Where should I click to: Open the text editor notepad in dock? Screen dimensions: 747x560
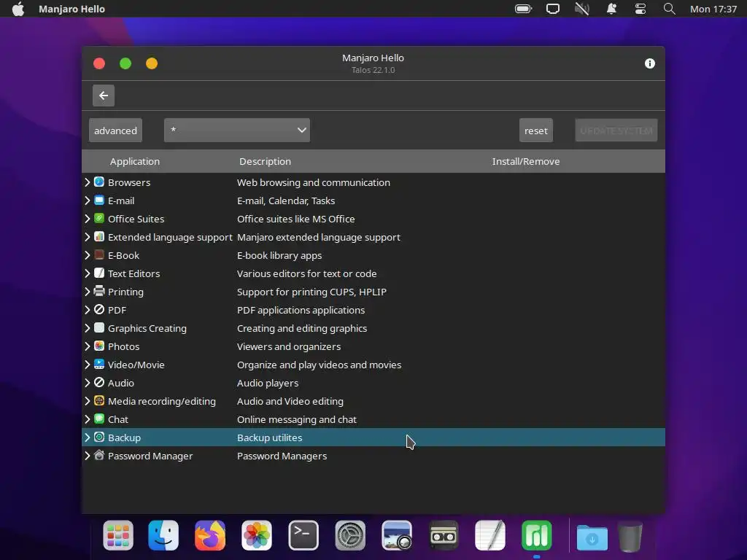tap(490, 535)
